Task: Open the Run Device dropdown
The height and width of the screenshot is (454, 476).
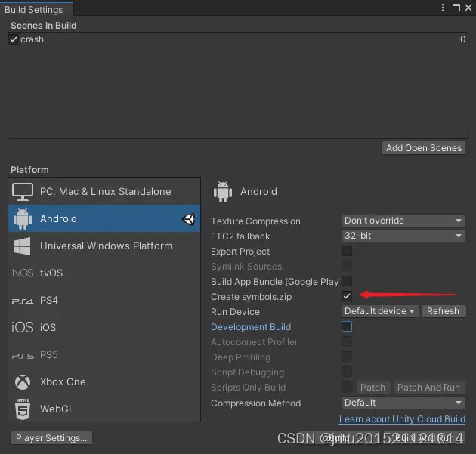Action: click(380, 311)
